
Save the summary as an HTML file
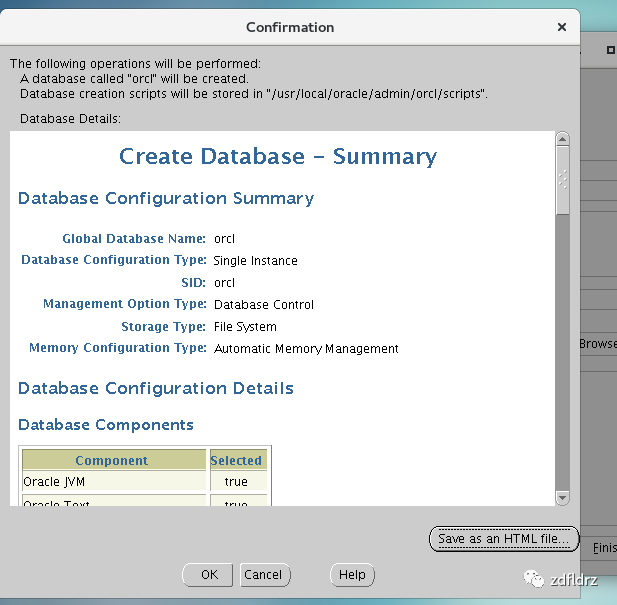tap(504, 539)
